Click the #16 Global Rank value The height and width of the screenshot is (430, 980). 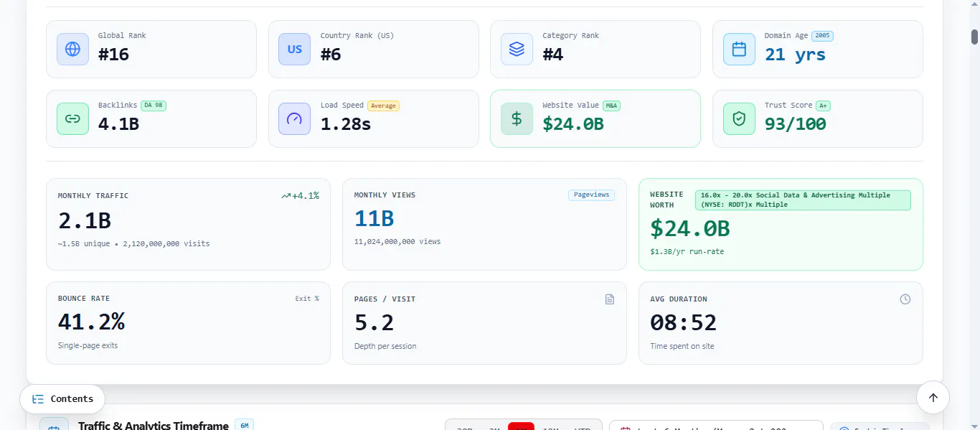(x=113, y=55)
